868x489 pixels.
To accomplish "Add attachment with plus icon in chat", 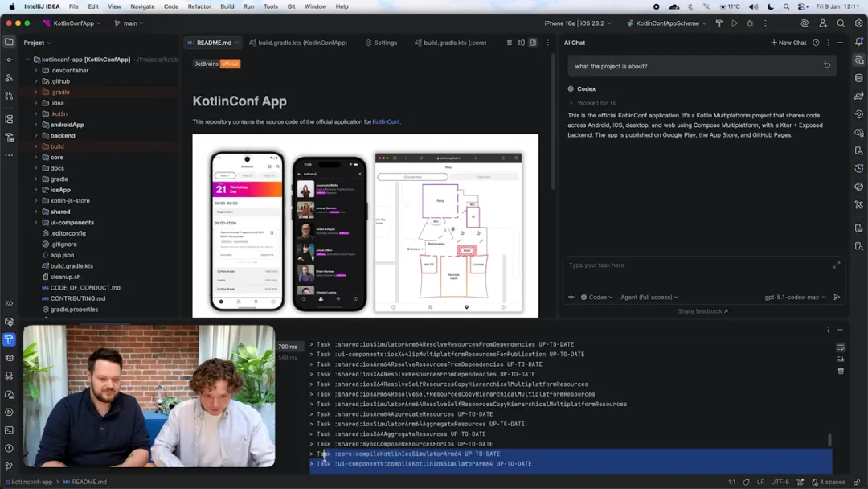I will [x=571, y=298].
